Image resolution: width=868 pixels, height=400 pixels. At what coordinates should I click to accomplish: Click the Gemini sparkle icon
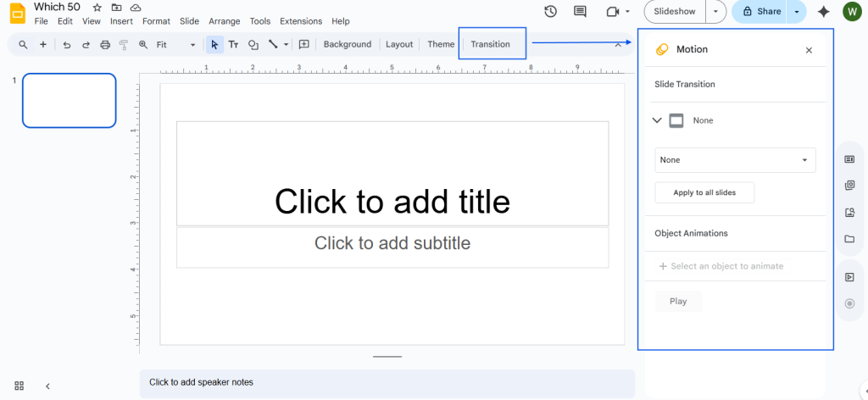[822, 11]
